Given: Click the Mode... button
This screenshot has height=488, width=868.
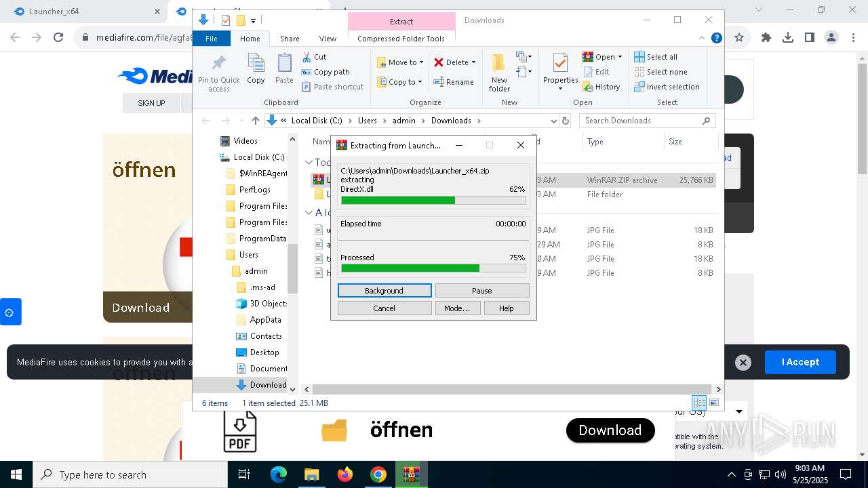Looking at the screenshot, I should 457,308.
